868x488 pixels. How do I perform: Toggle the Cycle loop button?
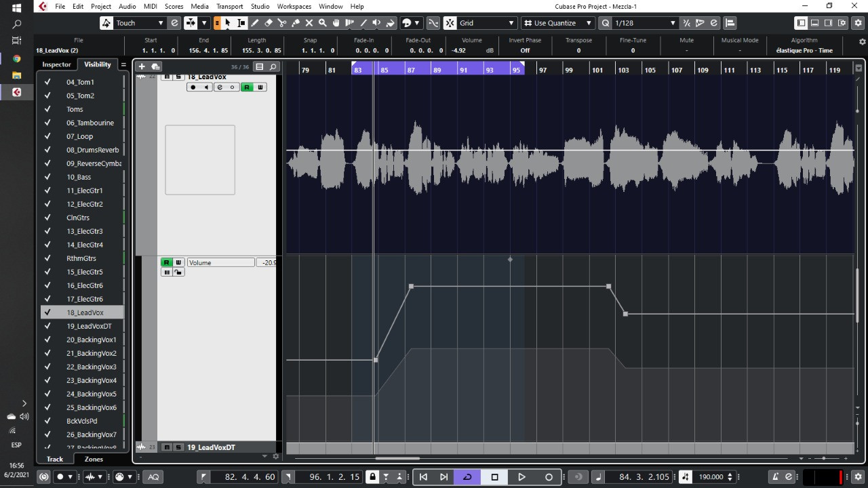pos(467,476)
